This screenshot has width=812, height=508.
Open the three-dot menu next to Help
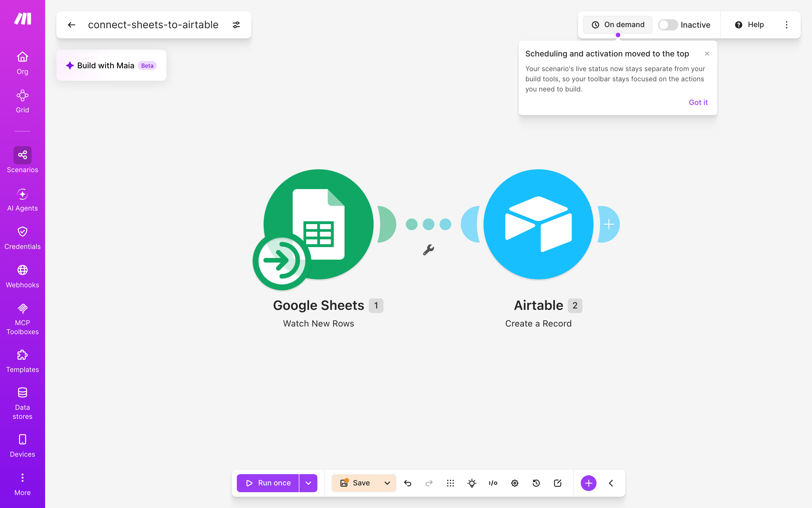[787, 25]
